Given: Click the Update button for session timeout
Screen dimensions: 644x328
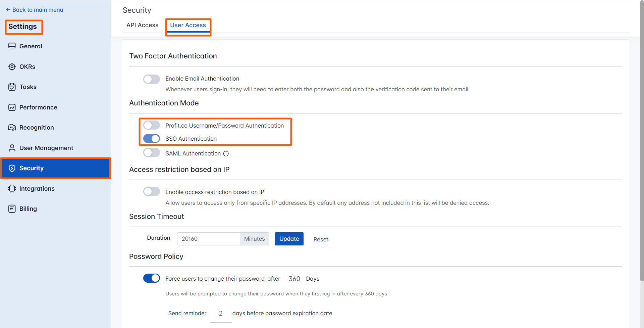Looking at the screenshot, I should coord(289,239).
